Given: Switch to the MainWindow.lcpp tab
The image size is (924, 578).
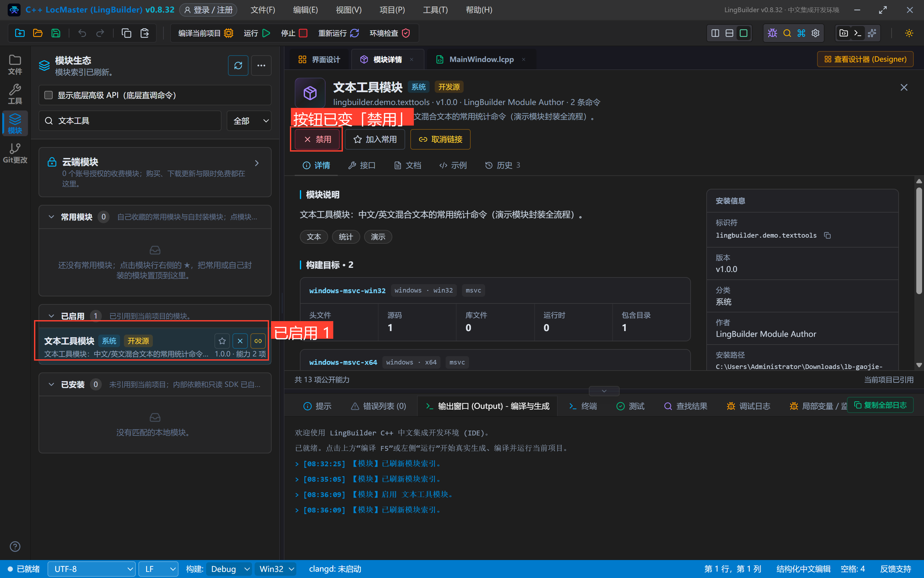Looking at the screenshot, I should pos(481,59).
